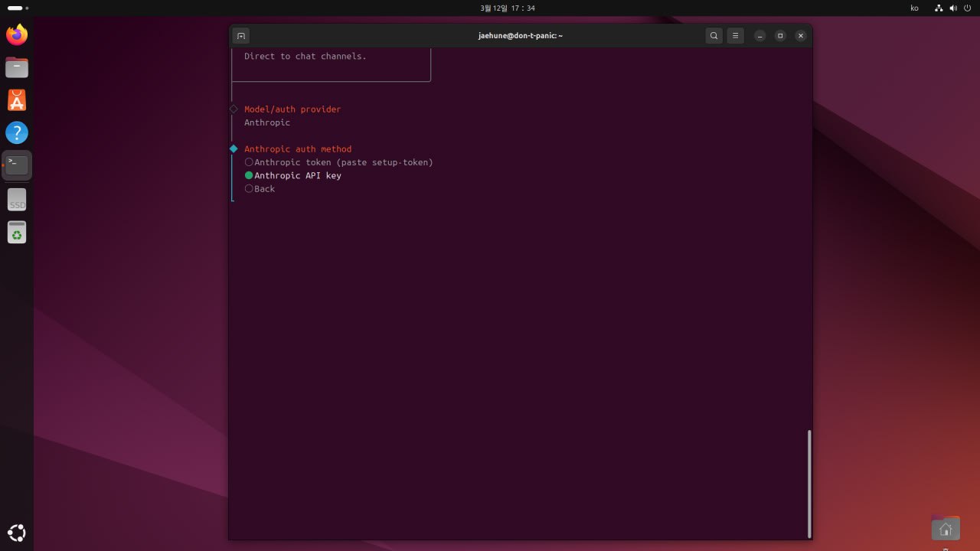Select Anthropic token (paste setup-token) option
Image resolution: width=980 pixels, height=551 pixels.
click(343, 162)
